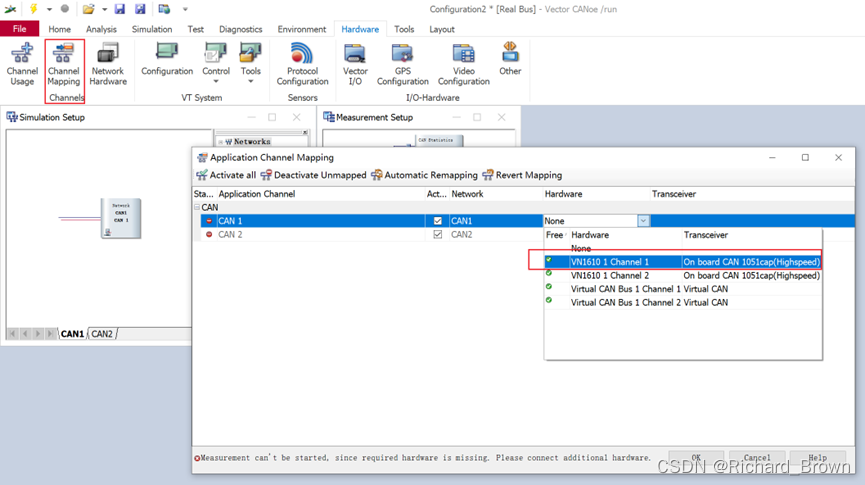865x485 pixels.
Task: Select Virtual CAN Bus 1 Channel 1
Action: 683,289
